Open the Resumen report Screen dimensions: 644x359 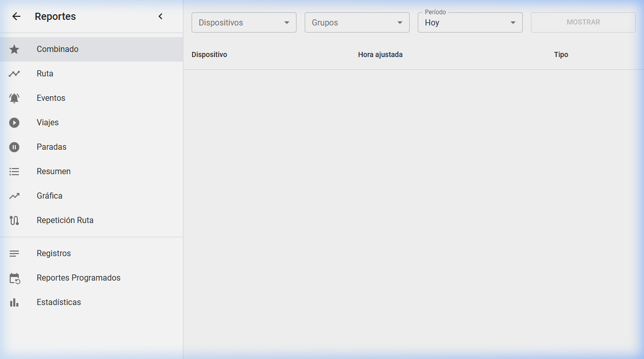(x=92, y=172)
